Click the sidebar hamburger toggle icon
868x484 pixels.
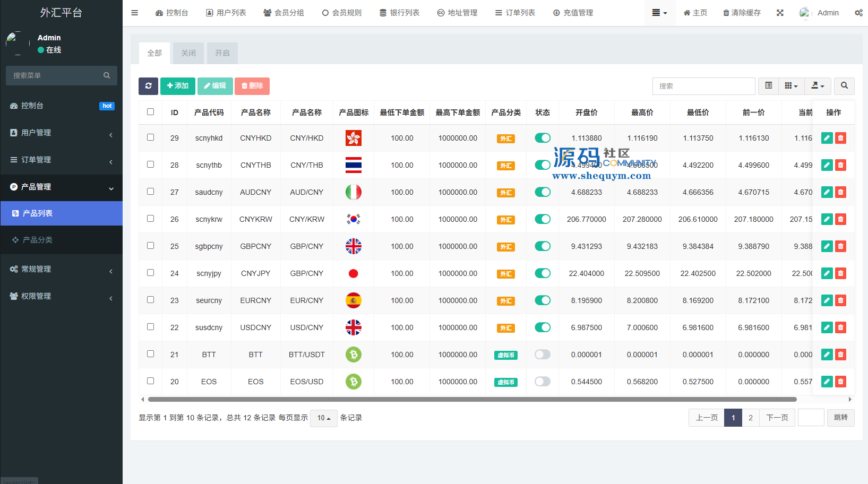point(135,13)
